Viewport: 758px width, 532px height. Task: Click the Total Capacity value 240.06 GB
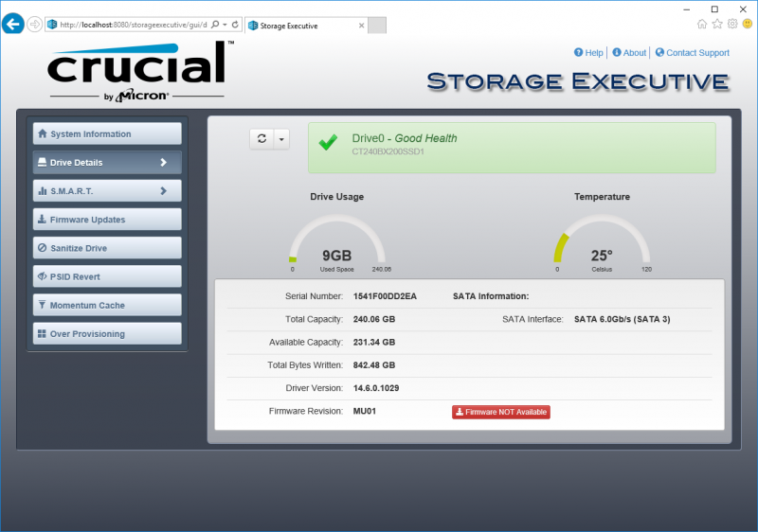(x=374, y=319)
